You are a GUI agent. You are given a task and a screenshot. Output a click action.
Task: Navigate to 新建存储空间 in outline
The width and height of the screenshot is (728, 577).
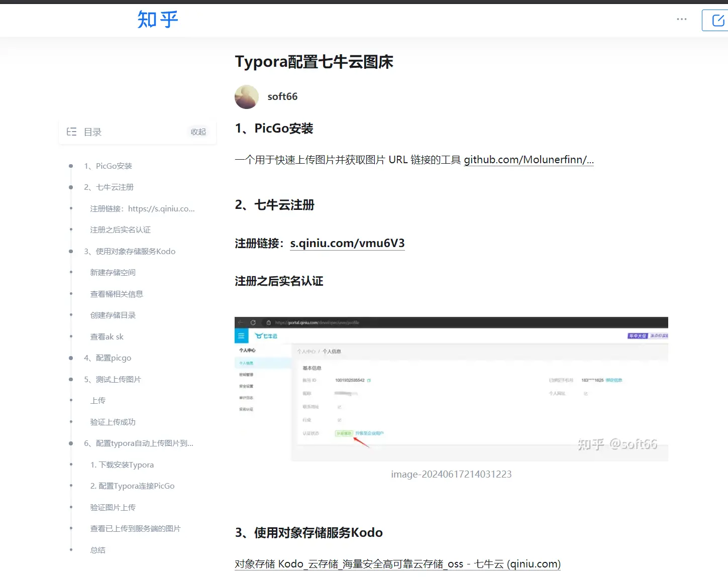[x=113, y=273]
